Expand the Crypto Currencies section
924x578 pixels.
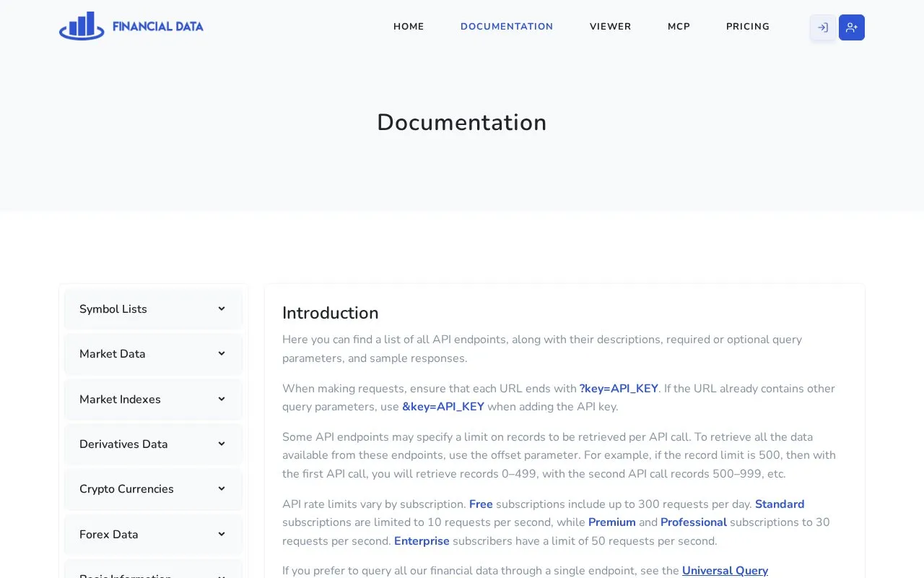[x=153, y=489]
